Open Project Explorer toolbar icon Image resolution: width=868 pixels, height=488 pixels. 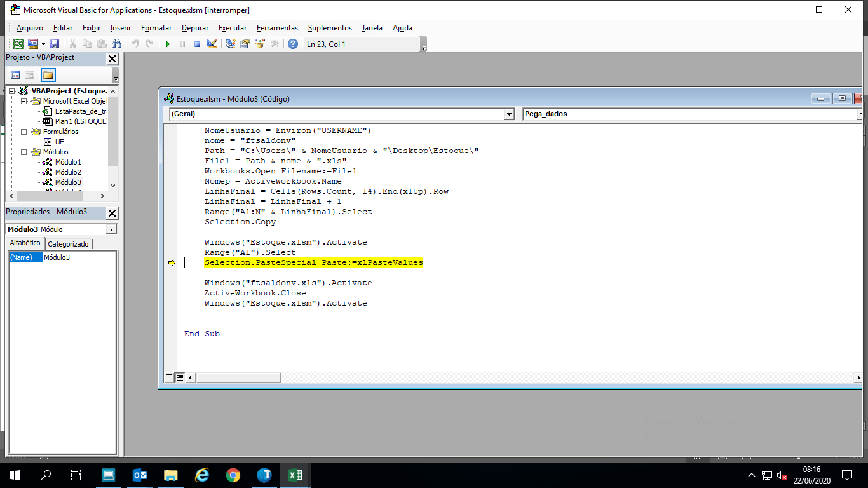[x=231, y=44]
